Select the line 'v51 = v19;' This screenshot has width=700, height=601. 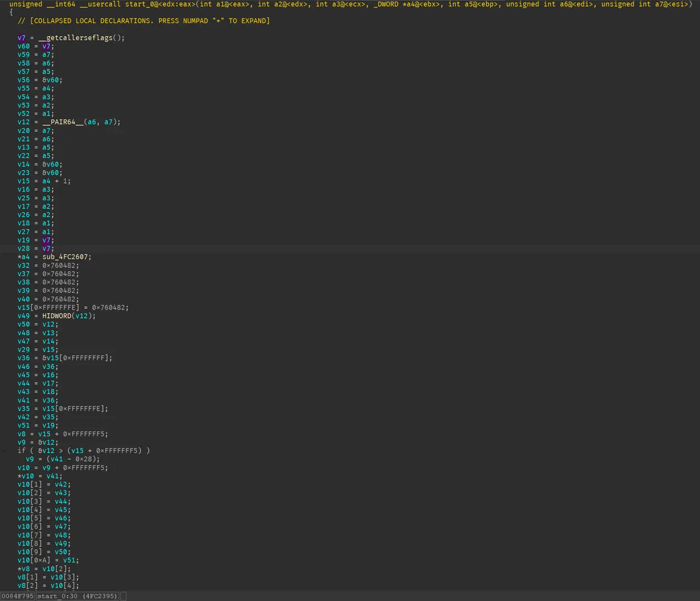pos(38,426)
